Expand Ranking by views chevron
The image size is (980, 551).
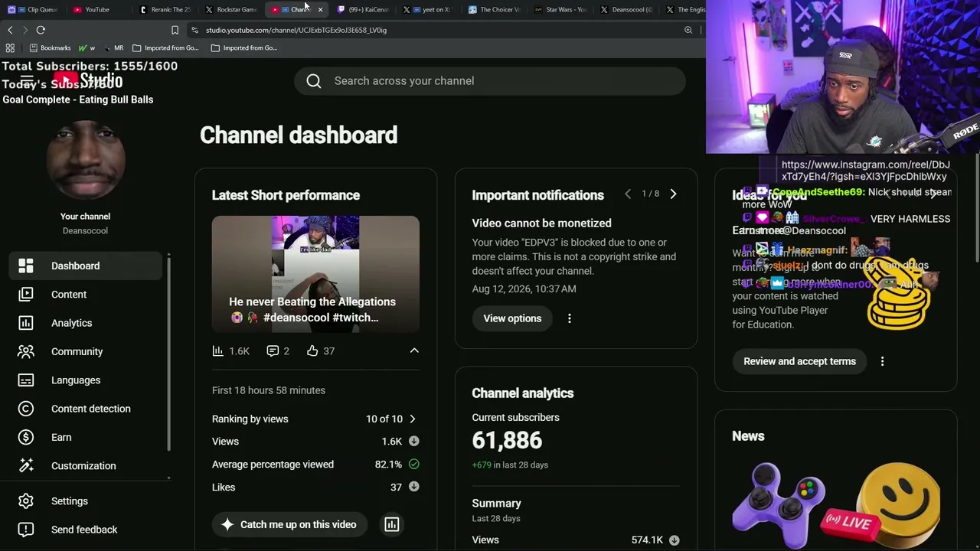click(413, 419)
